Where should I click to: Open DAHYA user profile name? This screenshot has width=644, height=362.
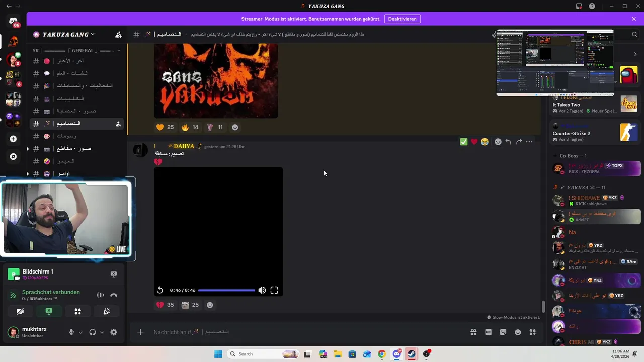tap(184, 146)
